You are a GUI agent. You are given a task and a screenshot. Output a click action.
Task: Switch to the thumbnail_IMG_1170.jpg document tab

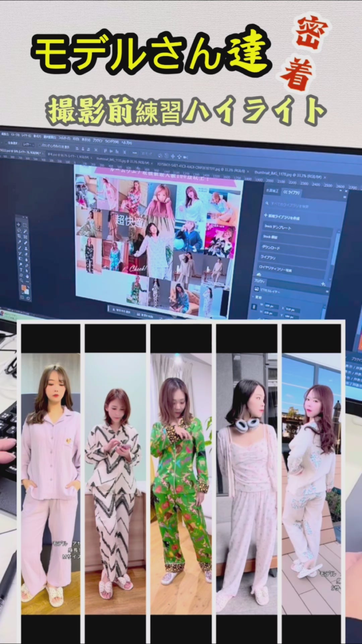288,175
